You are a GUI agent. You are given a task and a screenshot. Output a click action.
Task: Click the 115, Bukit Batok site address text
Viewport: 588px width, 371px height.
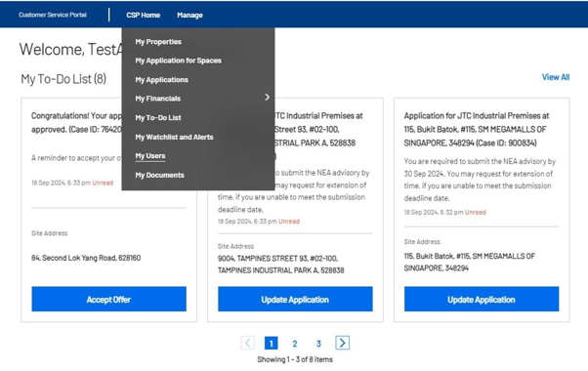470,262
